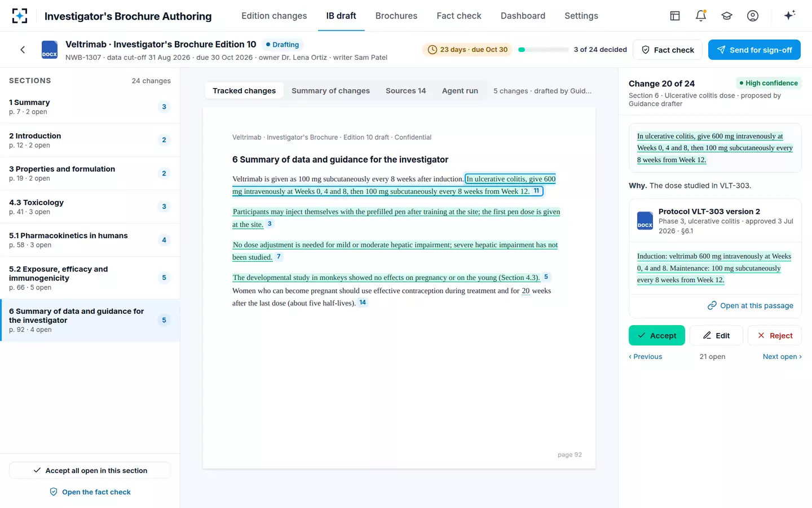Screen dimensions: 812x508
Task: Switch to the Agent run tab
Action: tap(460, 91)
